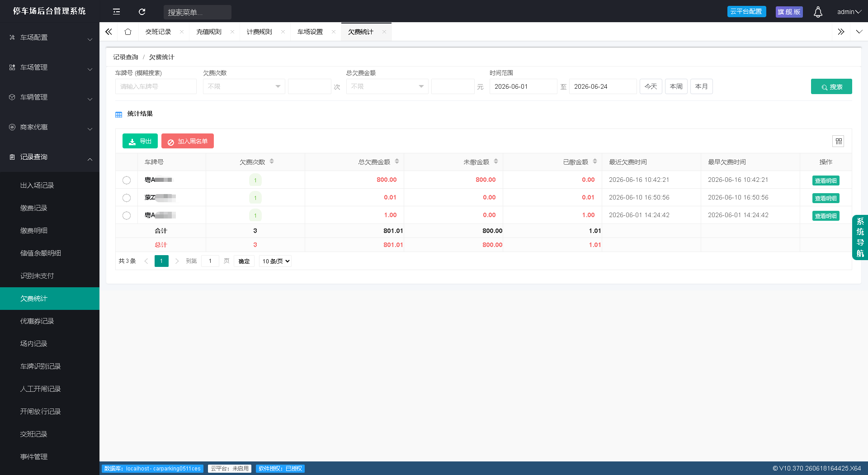Close the 计费规则 tab
This screenshot has height=475, width=868.
pyautogui.click(x=283, y=32)
